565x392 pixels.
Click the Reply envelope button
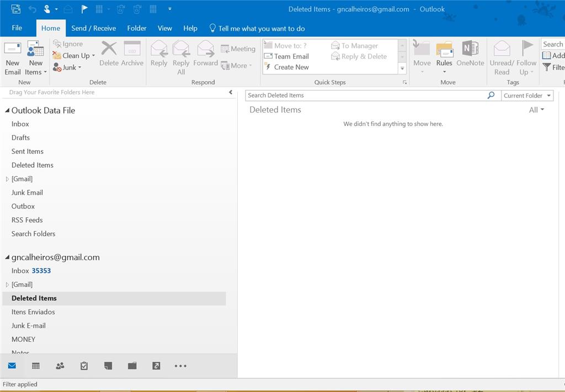[159, 53]
